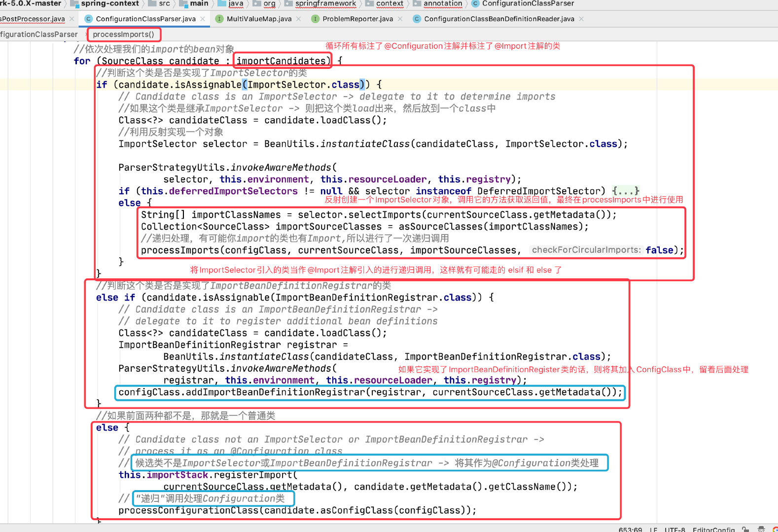Close the ProblemReporter.java tab
This screenshot has width=778, height=532.
coord(400,19)
